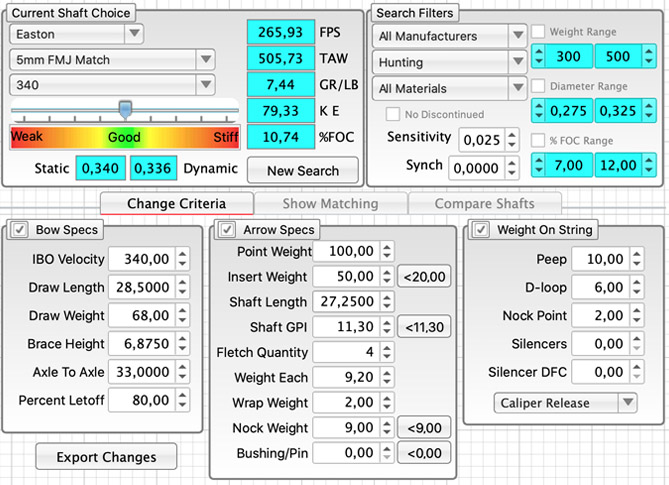This screenshot has height=485, width=669.
Task: Open the All Materials filter dropdown
Action: [449, 88]
